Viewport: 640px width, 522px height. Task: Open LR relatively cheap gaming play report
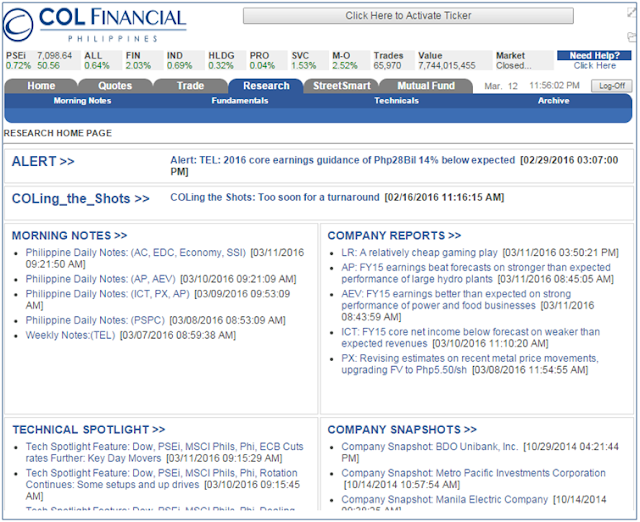(419, 253)
